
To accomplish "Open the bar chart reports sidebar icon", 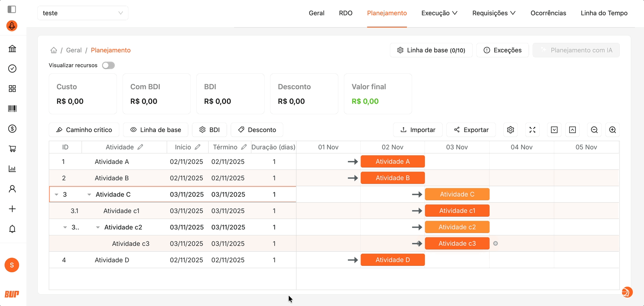I will click(12, 169).
